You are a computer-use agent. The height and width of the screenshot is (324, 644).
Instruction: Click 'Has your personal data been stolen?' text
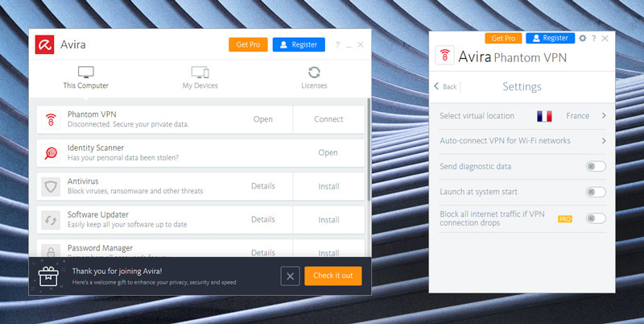pos(123,158)
